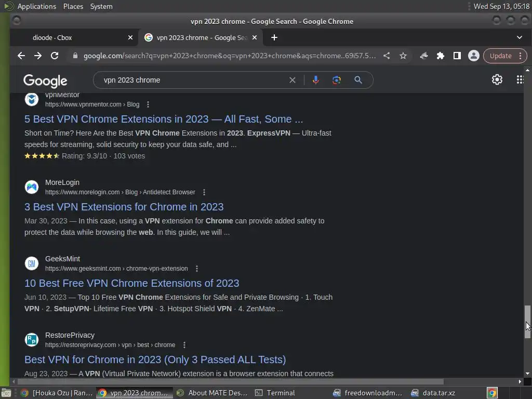Click the forward navigation arrow
This screenshot has height=399, width=532.
(x=37, y=56)
